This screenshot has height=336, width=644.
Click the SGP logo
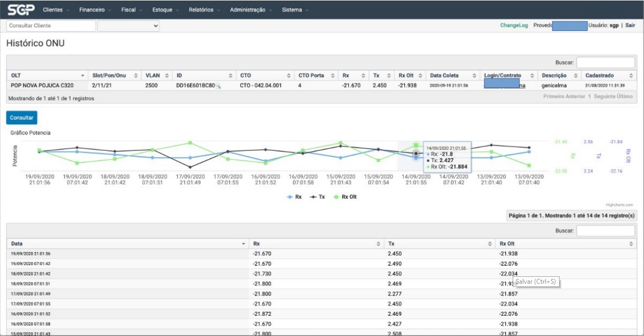[21, 10]
